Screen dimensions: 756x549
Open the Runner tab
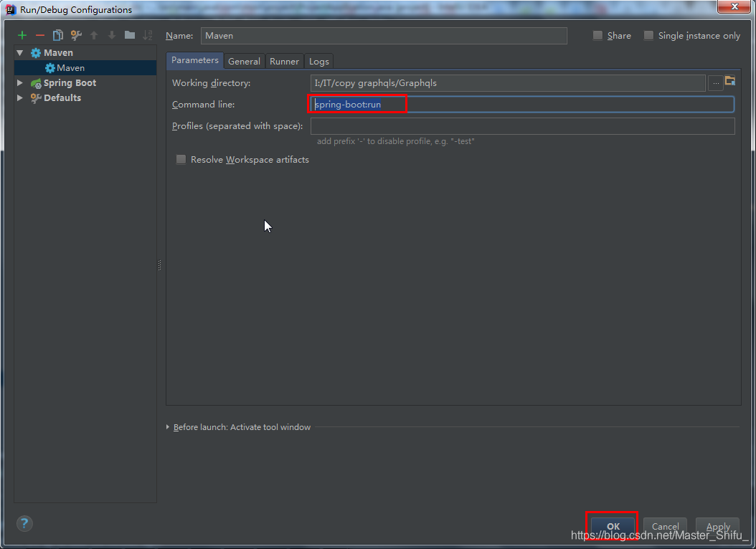coord(285,61)
